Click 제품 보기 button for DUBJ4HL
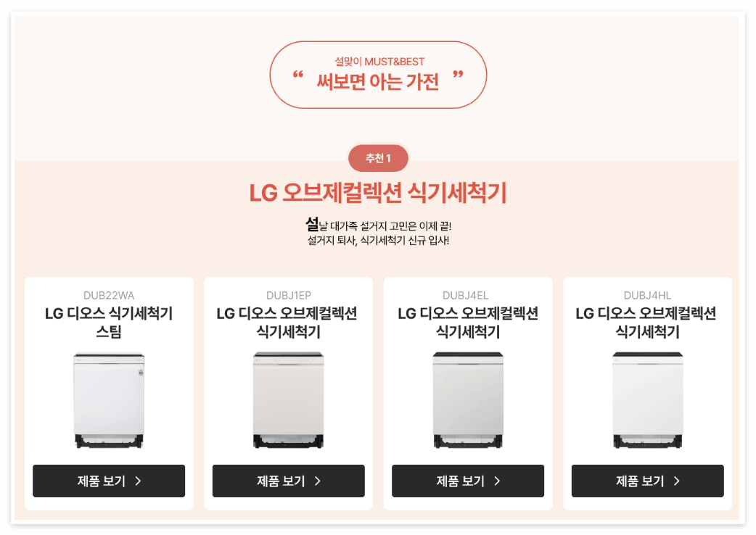The height and width of the screenshot is (535, 756). click(647, 481)
